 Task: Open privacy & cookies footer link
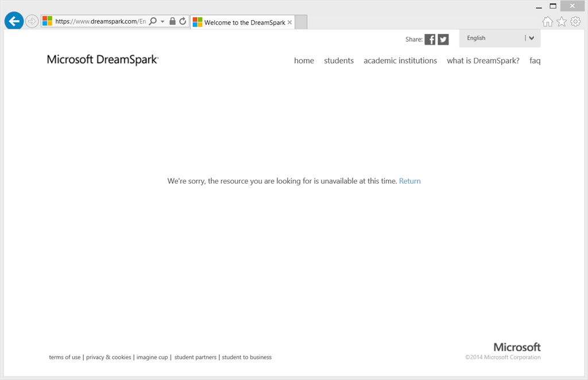point(109,357)
